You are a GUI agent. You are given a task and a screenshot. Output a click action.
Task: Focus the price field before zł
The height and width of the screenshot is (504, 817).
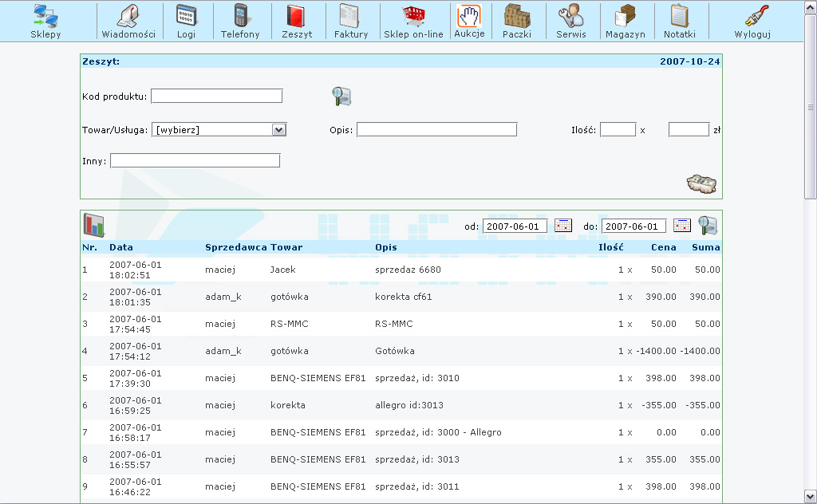coord(689,129)
